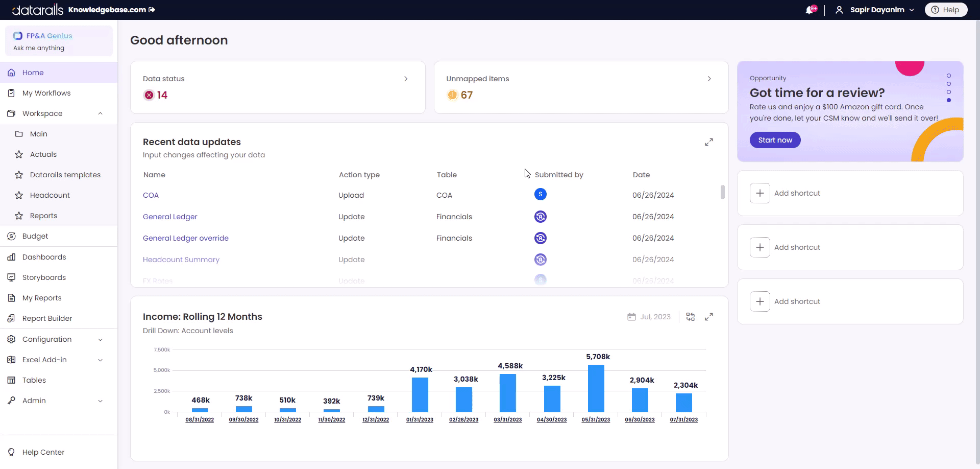
Task: Click the notifications bell icon
Action: (x=810, y=10)
